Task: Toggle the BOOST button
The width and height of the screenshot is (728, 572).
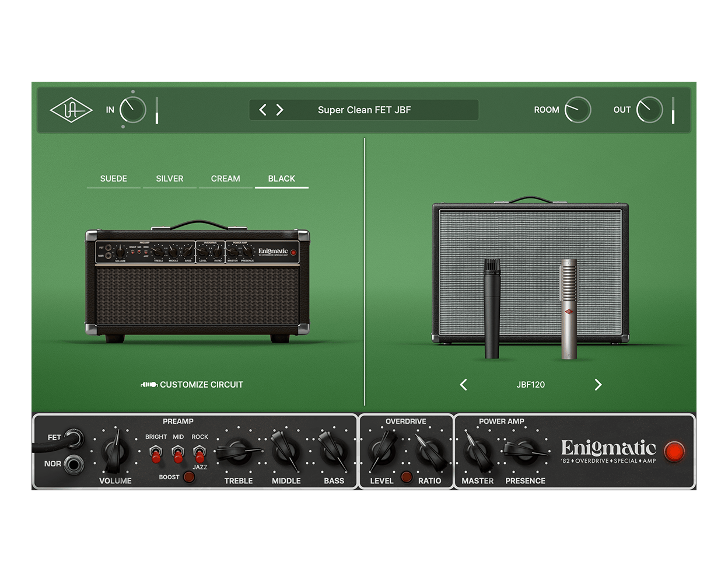Action: pyautogui.click(x=189, y=477)
